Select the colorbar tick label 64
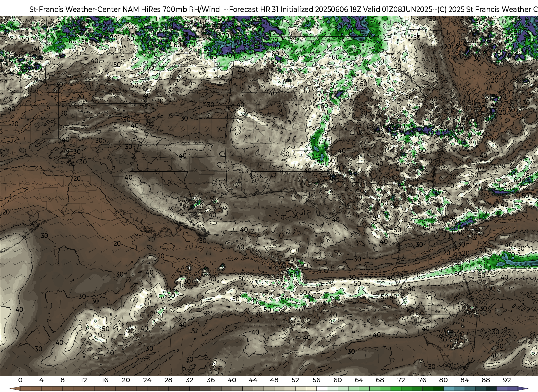The height and width of the screenshot is (392, 538). [x=359, y=380]
